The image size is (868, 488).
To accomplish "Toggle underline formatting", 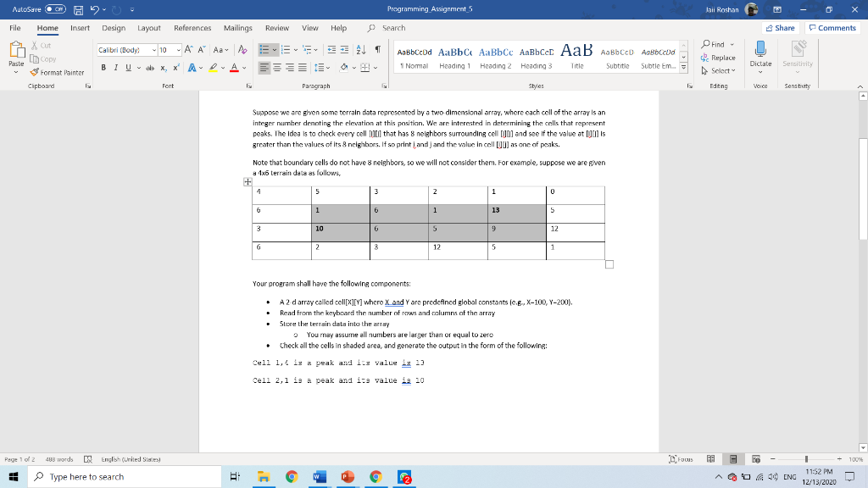I will click(128, 68).
